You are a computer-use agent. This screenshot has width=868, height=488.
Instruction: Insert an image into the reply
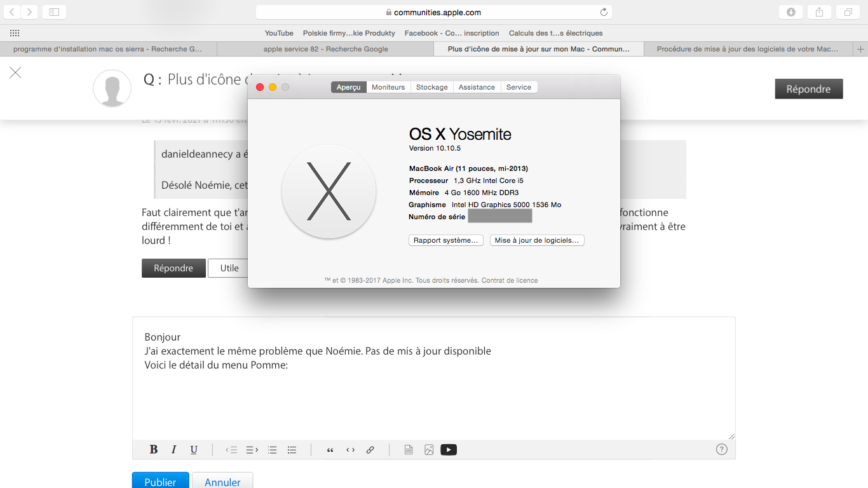[429, 450]
